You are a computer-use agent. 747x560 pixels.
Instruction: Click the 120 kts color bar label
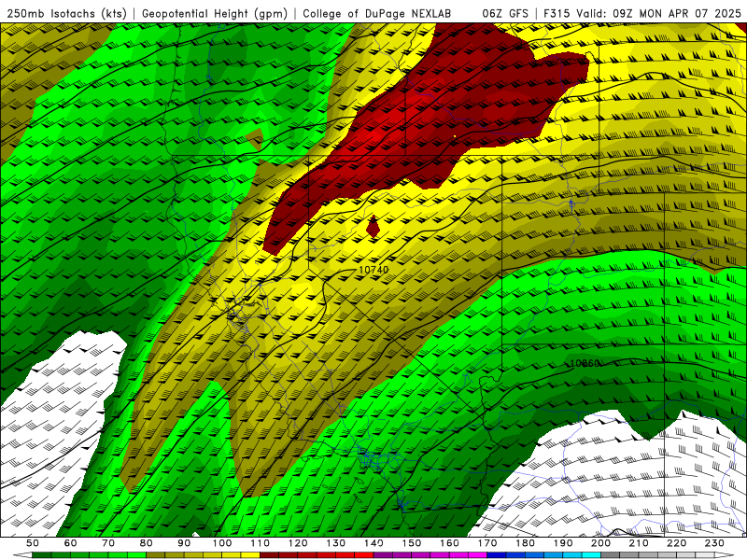(298, 543)
